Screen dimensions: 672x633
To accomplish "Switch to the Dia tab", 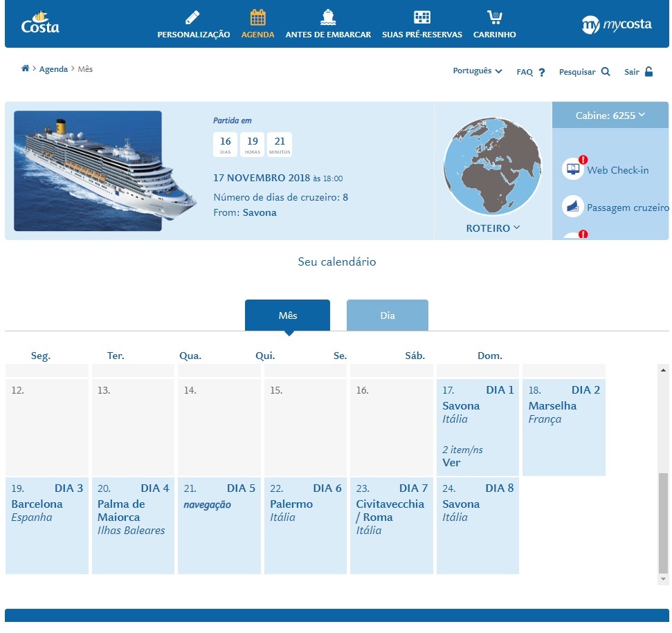I will [387, 315].
